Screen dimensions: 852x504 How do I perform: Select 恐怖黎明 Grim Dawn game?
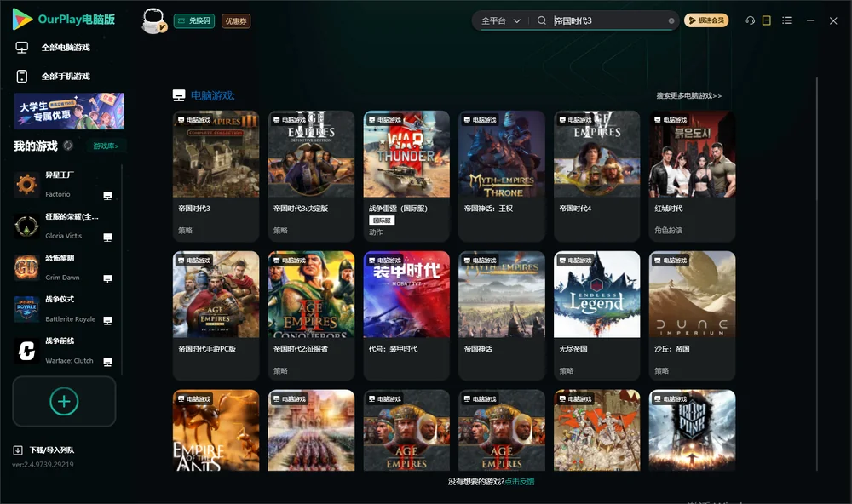(64, 267)
